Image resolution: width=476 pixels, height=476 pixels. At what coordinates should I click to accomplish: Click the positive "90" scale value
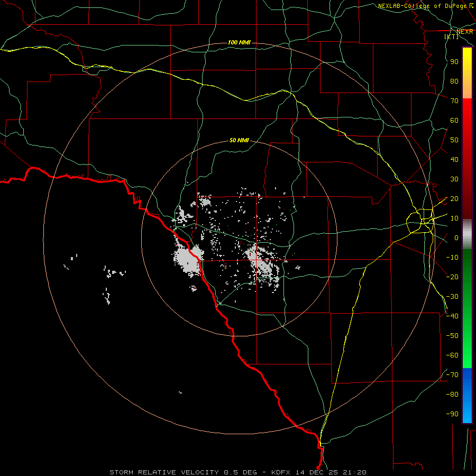tap(454, 62)
